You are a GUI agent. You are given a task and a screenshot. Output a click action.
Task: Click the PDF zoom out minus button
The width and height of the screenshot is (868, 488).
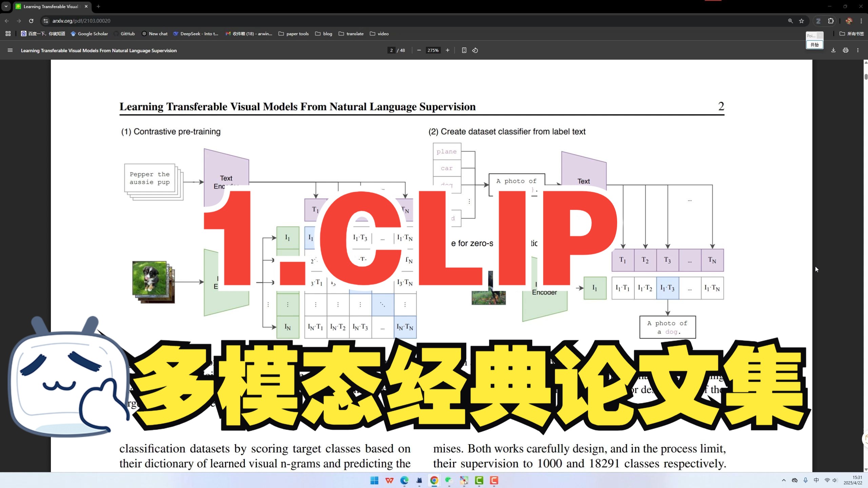[x=419, y=50]
